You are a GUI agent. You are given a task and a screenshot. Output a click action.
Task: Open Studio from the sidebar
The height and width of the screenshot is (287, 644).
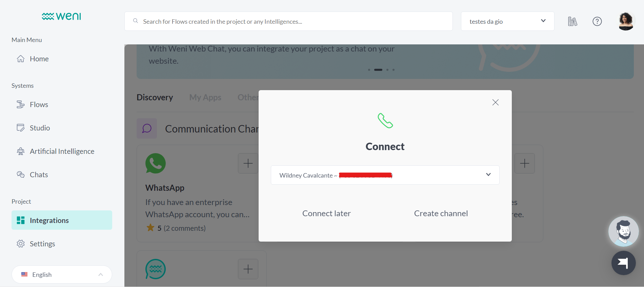point(40,128)
